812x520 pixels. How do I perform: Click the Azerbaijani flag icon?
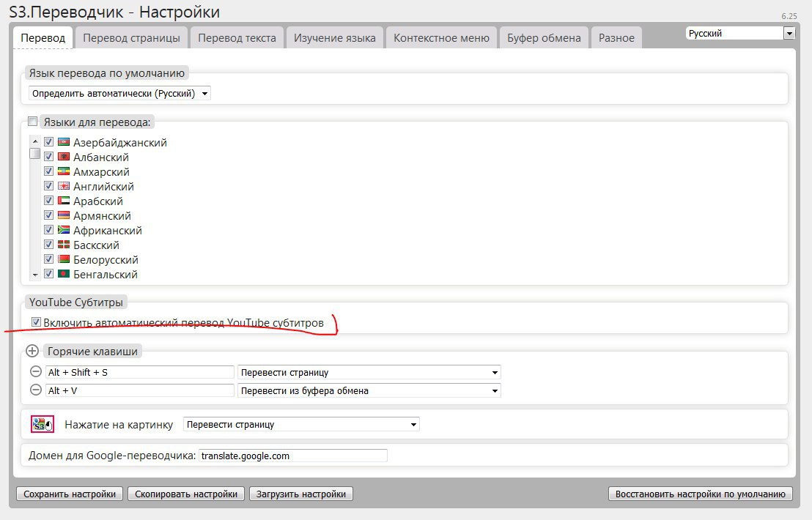click(x=64, y=142)
